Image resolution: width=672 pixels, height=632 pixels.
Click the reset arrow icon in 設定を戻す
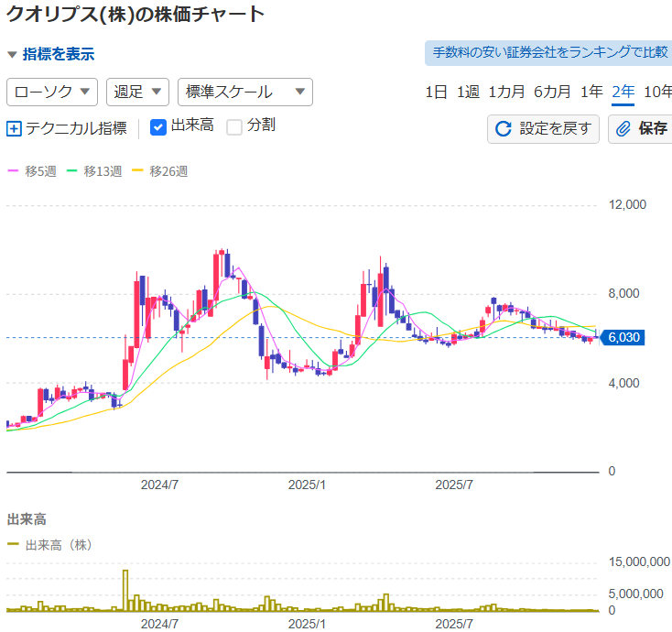(503, 128)
